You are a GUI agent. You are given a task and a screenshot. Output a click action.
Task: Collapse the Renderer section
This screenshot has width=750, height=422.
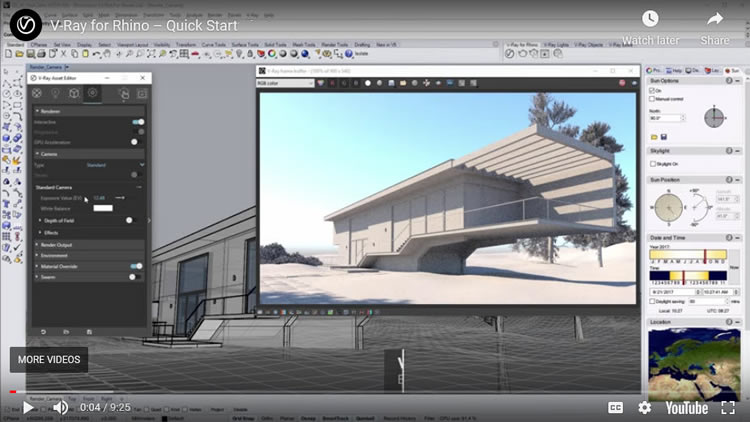(x=88, y=111)
